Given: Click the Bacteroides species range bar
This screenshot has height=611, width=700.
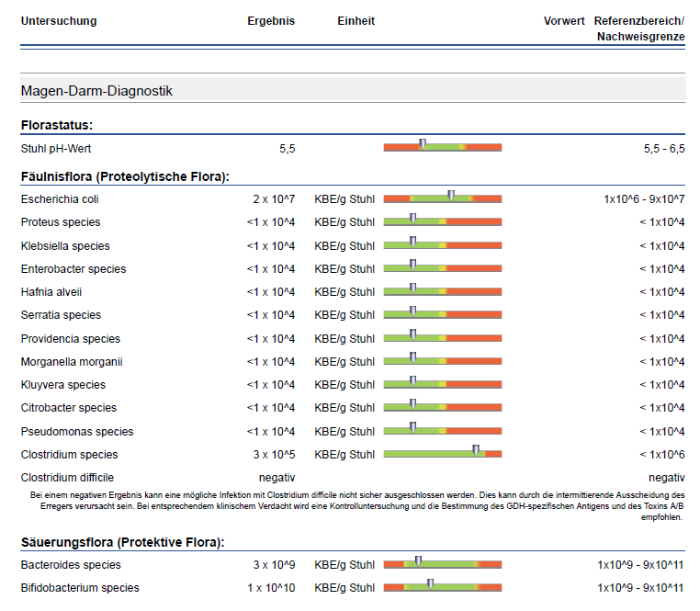Looking at the screenshot, I should click(443, 564).
